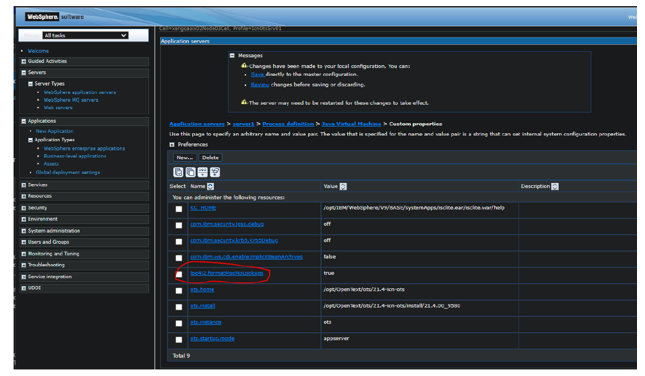Collapse the Application Types subtree

(30, 140)
